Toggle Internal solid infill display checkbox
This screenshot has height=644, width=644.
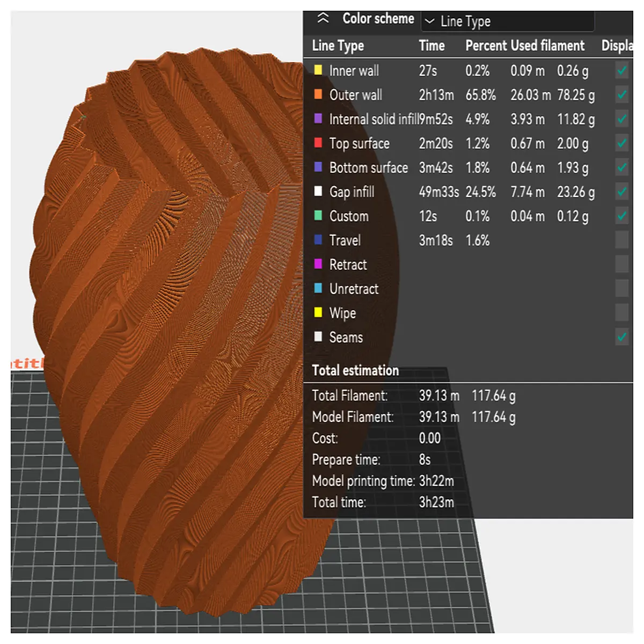[x=622, y=119]
